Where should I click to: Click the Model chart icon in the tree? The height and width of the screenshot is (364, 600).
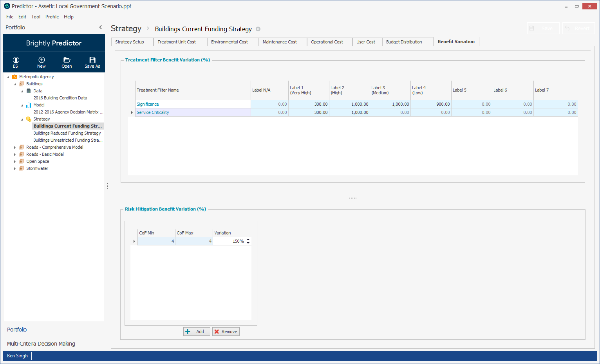click(29, 105)
